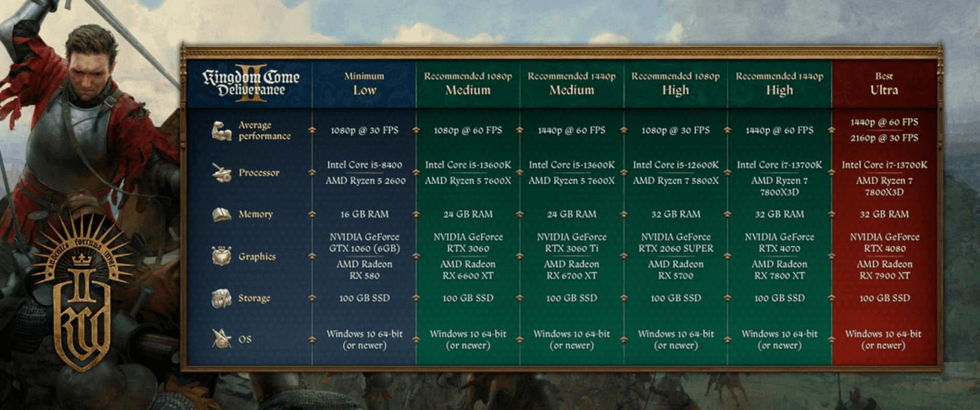Click the Kingdom Come Deliverance II logo
The height and width of the screenshot is (410, 980).
(251, 83)
